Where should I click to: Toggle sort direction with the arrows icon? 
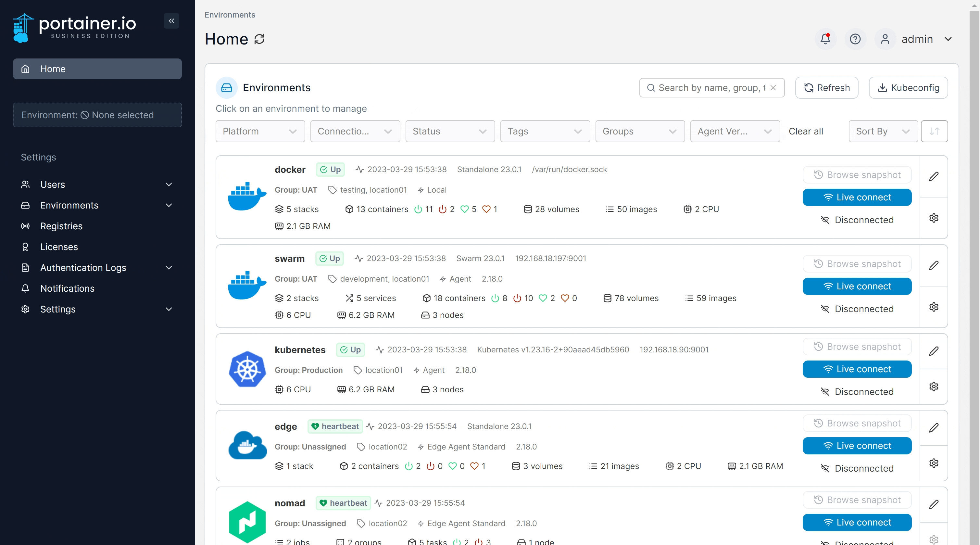tap(934, 131)
